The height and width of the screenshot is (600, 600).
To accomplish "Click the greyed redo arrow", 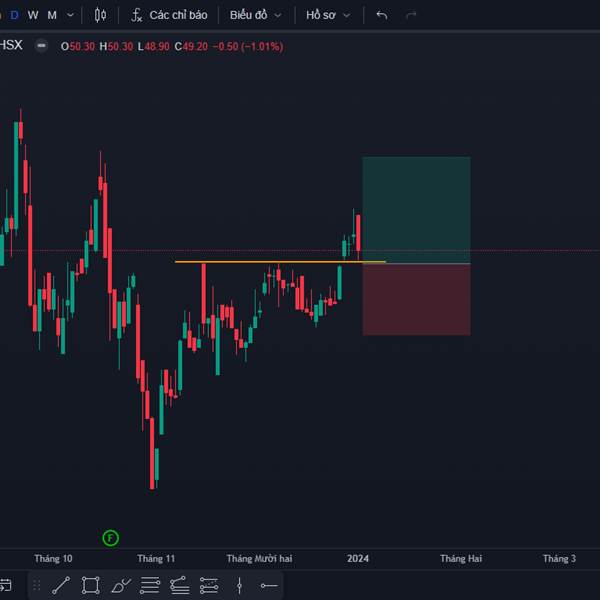I will click(411, 15).
